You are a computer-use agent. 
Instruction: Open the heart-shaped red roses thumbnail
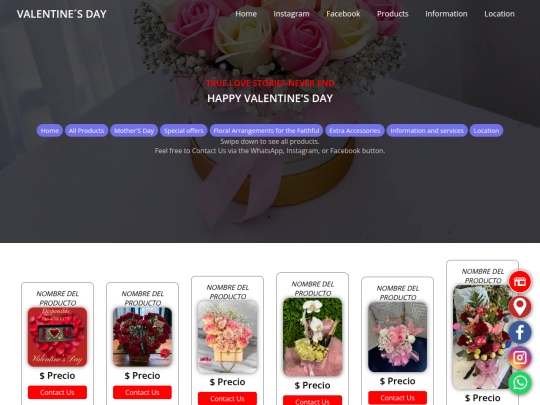coord(142,337)
